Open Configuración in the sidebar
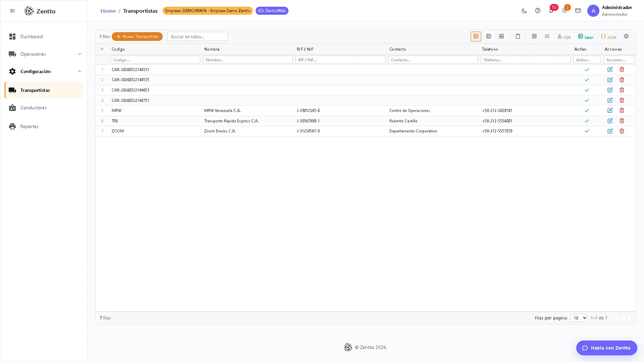Screen dimensions: 644x362 click(44, 71)
